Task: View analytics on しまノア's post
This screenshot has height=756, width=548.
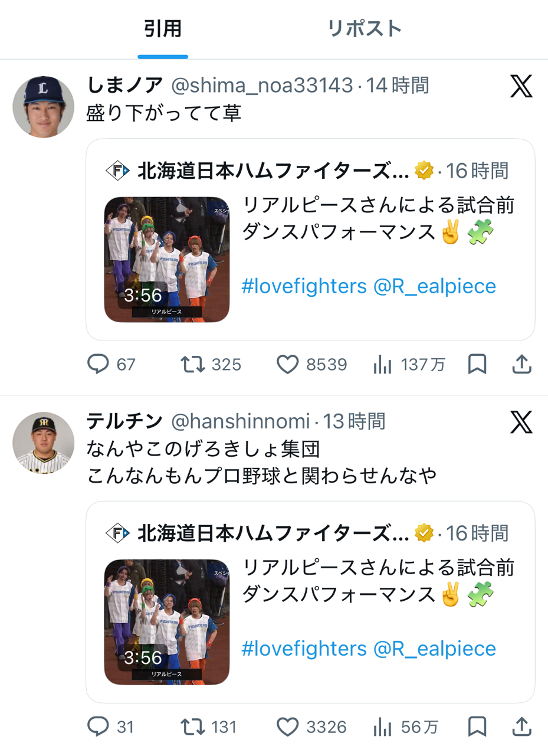Action: tap(383, 365)
